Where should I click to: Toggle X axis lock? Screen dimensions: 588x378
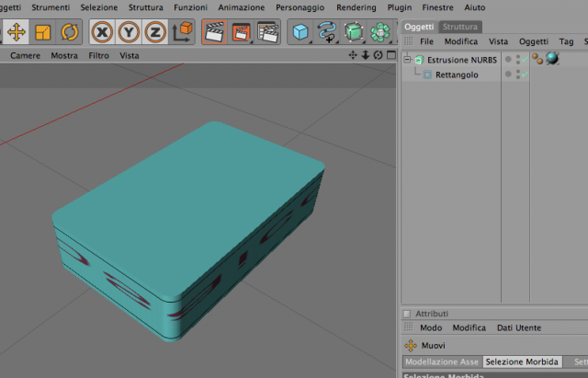point(102,32)
